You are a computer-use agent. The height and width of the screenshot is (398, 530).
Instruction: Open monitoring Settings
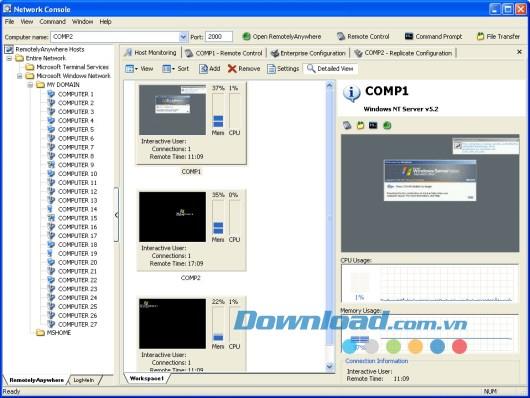click(283, 69)
